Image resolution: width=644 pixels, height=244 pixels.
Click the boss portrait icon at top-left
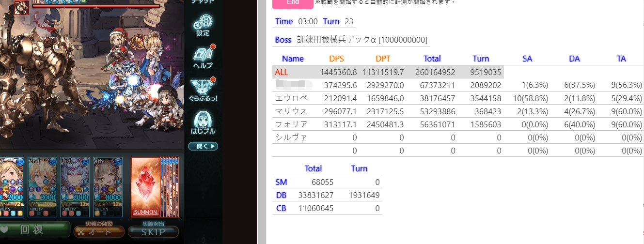tap(21, 7)
